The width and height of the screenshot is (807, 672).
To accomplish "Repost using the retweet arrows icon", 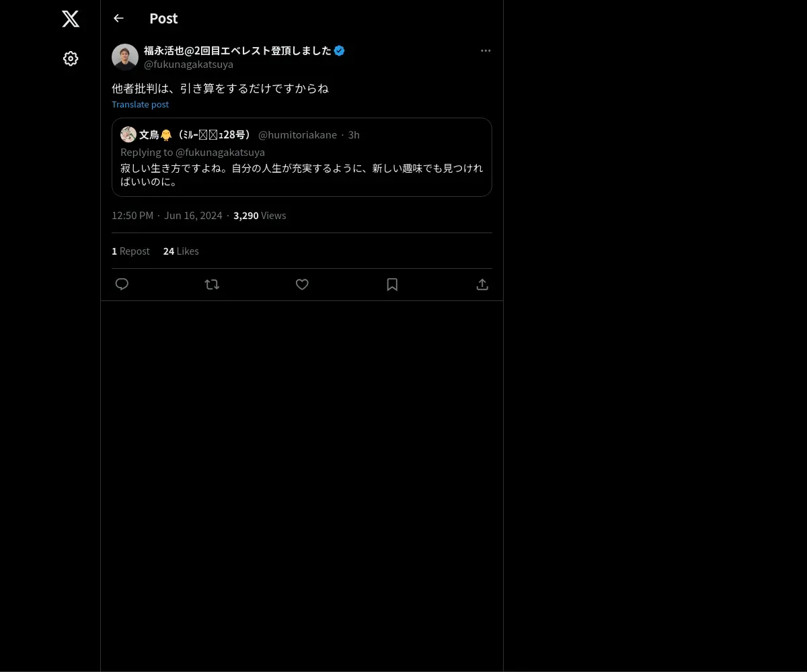I will [x=212, y=284].
